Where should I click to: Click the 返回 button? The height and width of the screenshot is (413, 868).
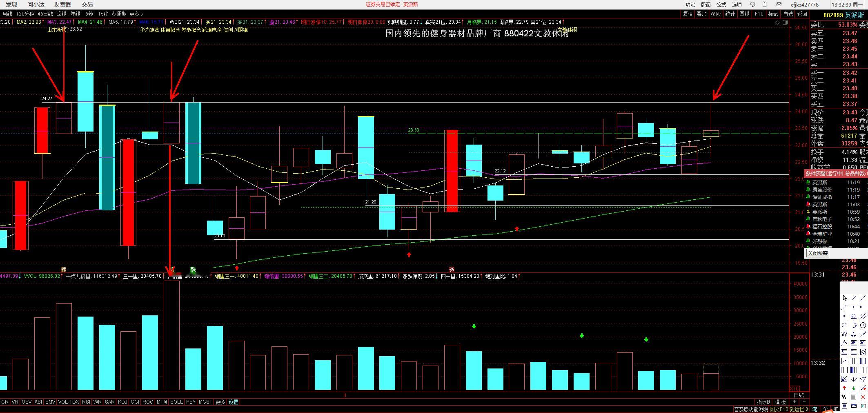802,14
